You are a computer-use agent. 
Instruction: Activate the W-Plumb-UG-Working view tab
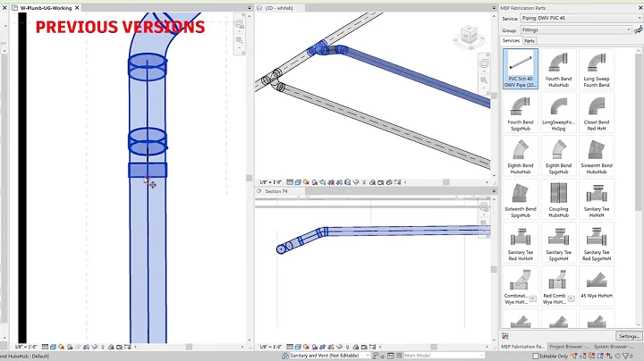click(46, 8)
